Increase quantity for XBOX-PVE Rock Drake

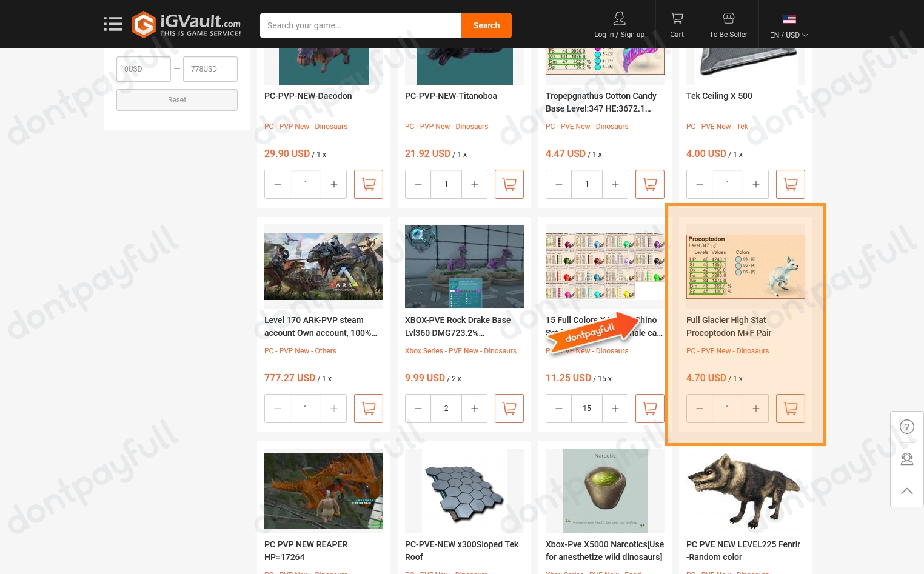click(x=475, y=409)
